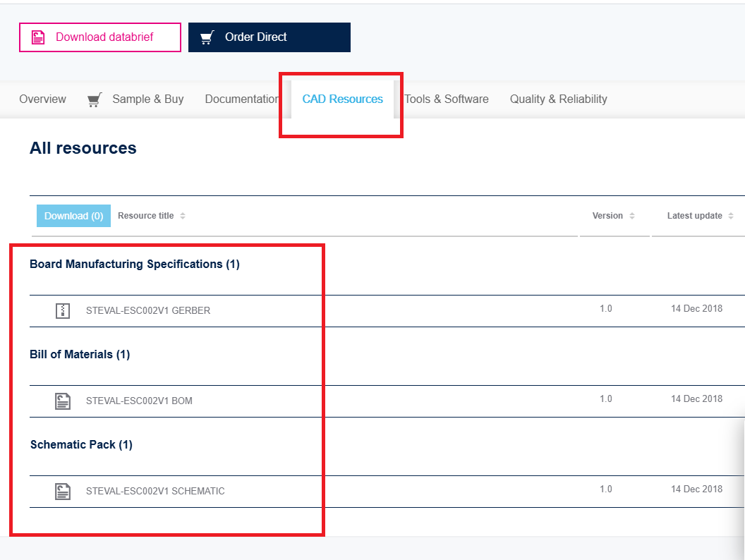
Task: Click the Order Direct button
Action: (269, 37)
